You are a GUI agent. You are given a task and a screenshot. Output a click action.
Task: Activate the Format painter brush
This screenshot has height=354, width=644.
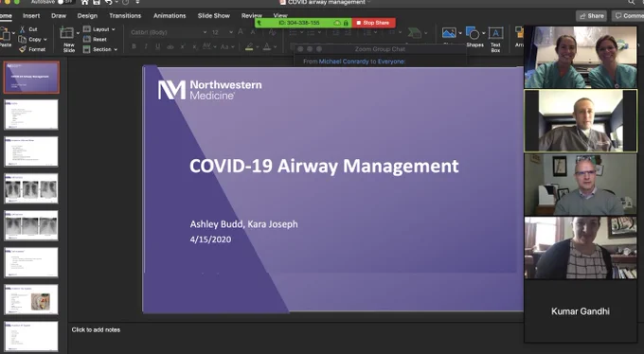click(x=23, y=49)
